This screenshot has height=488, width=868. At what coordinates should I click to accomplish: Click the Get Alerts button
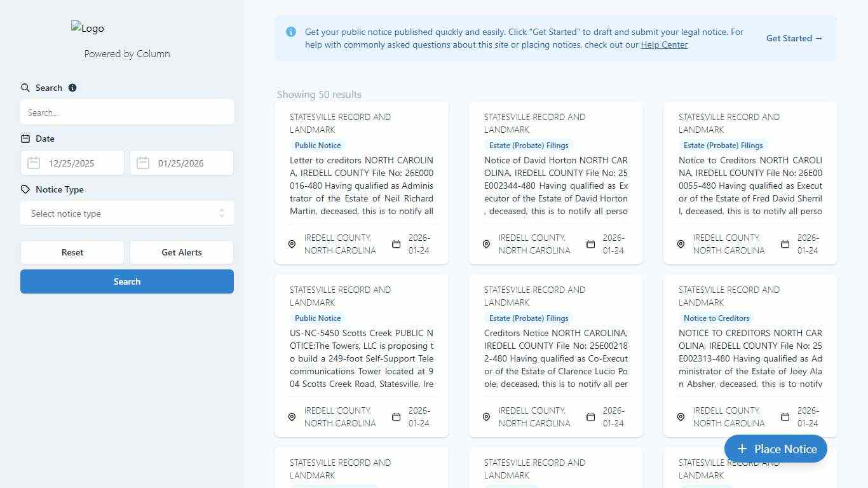click(182, 252)
